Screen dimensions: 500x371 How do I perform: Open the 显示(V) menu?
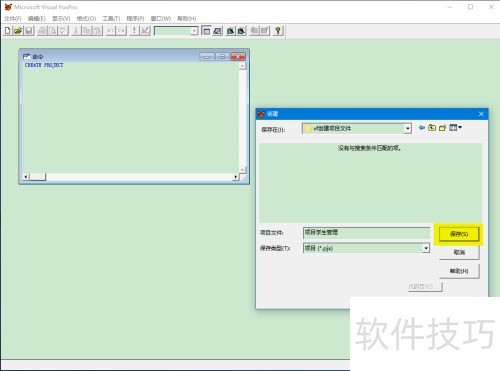coord(61,18)
